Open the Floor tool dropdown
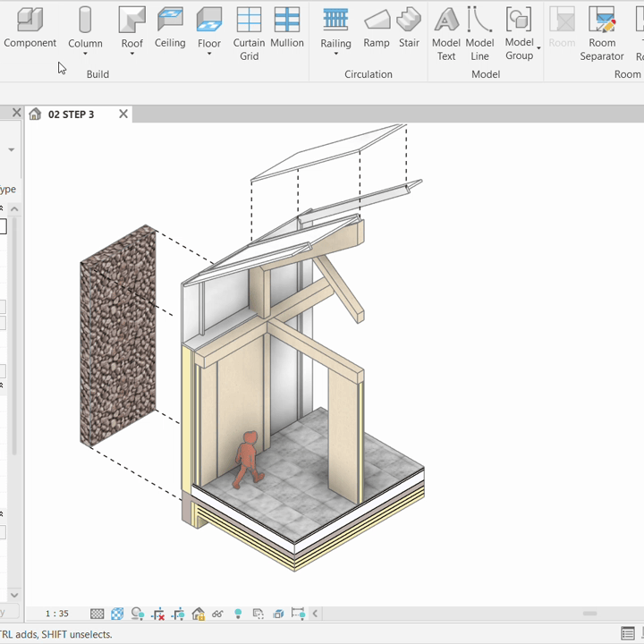The height and width of the screenshot is (644, 644). 209,55
